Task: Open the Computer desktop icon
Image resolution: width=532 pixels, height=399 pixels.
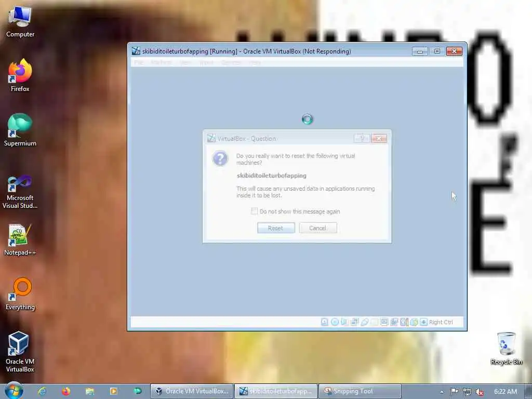Action: (20, 22)
